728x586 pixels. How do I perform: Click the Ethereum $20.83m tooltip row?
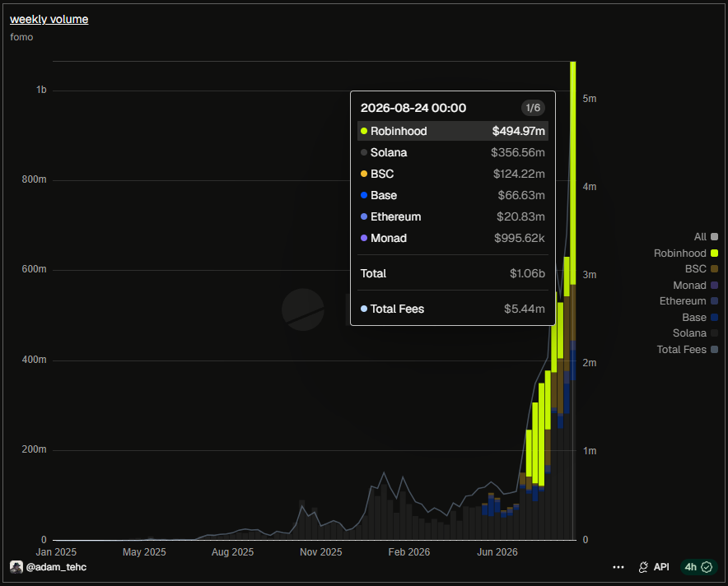[453, 216]
